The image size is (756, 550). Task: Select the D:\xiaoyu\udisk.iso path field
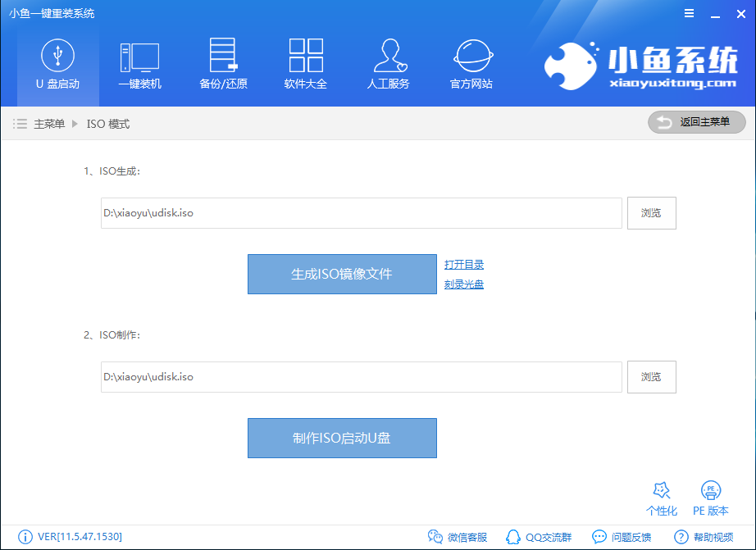click(x=361, y=213)
